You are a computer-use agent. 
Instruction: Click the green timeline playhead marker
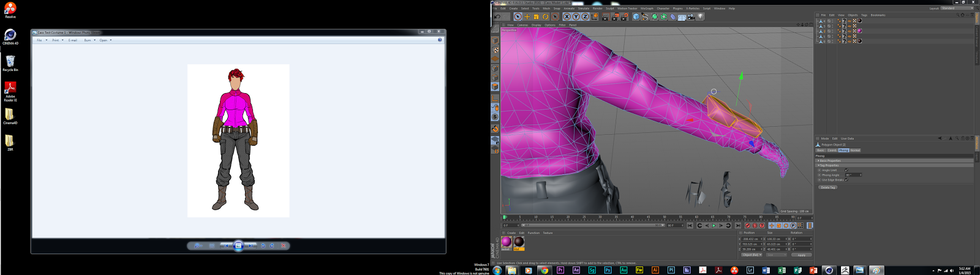coord(505,217)
